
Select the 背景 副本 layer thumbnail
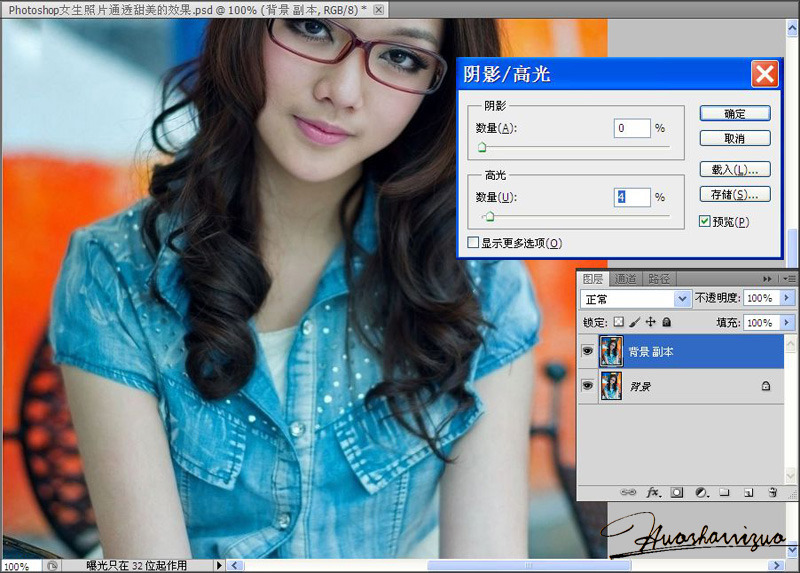click(x=611, y=351)
